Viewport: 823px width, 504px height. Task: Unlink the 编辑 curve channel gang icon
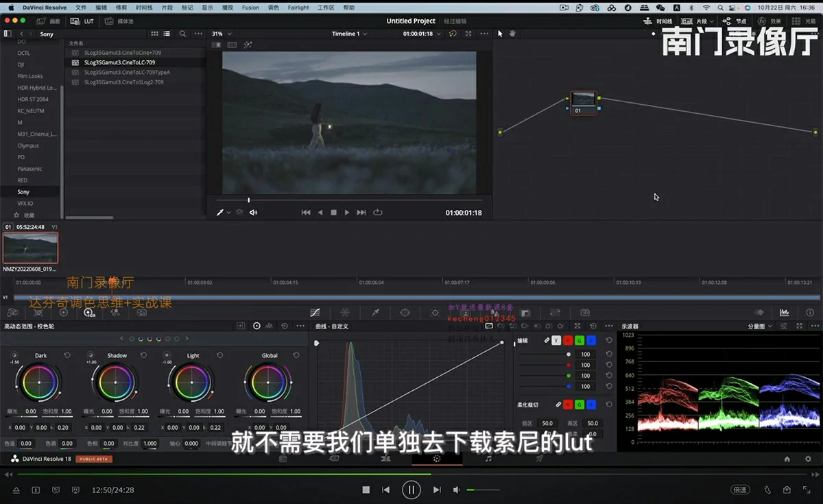547,340
